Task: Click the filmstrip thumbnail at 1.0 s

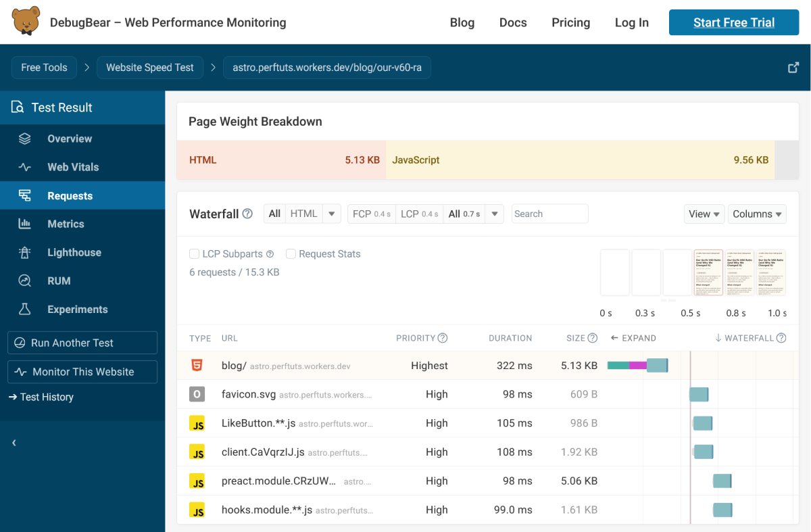Action: (x=771, y=272)
